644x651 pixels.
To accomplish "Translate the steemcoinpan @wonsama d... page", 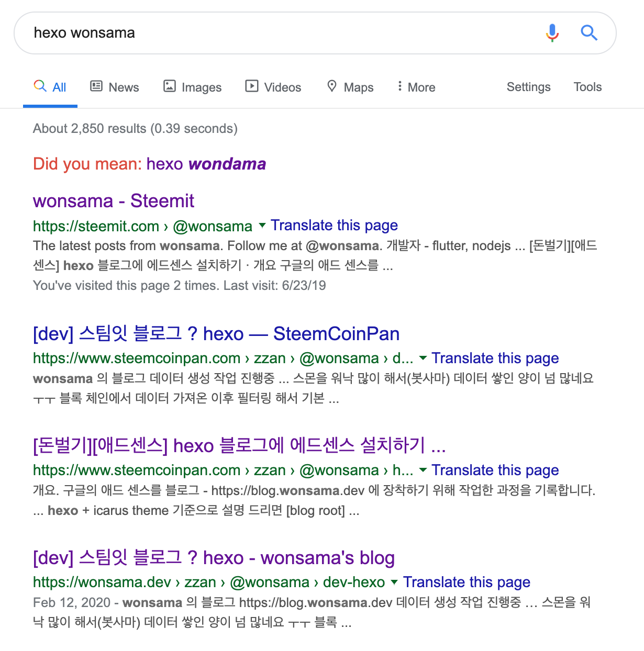I will coord(495,358).
